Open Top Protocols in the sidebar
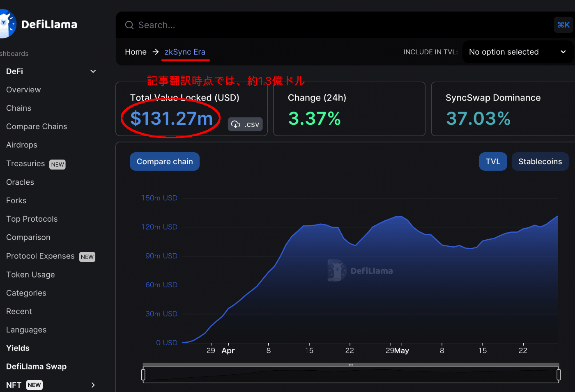The height and width of the screenshot is (392, 575). pos(32,219)
